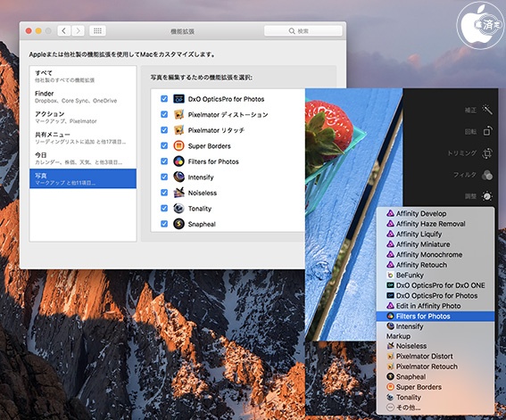This screenshot has width=506, height=420.
Task: Show all preferences grid button
Action: 97,30
